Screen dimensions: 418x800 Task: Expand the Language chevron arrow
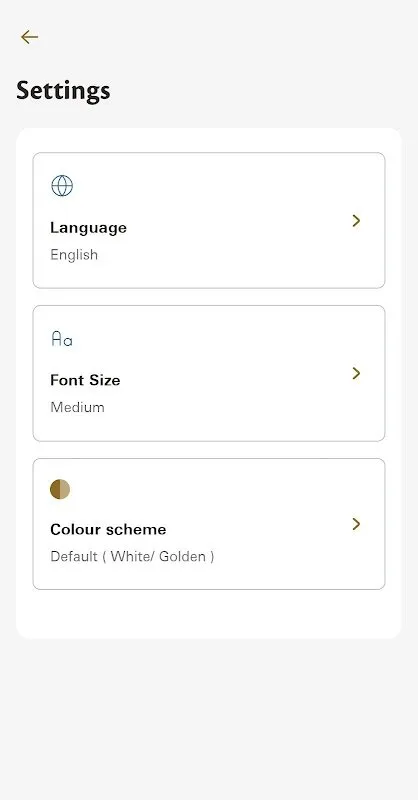coord(356,221)
